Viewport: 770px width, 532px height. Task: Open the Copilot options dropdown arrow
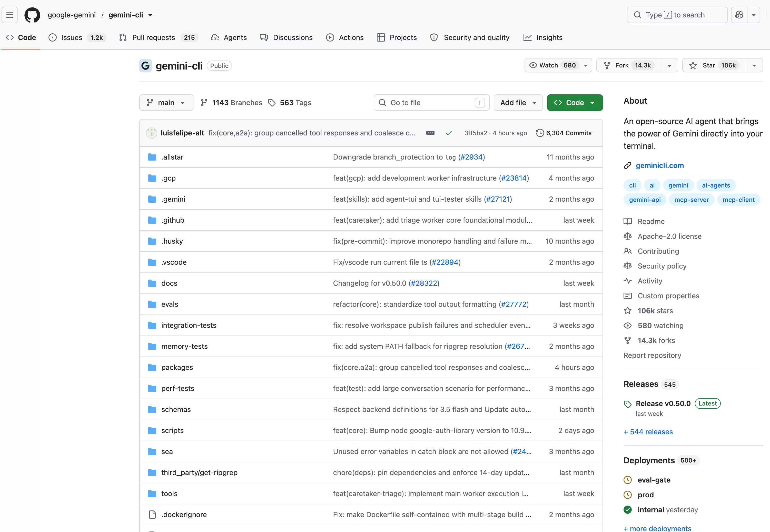click(x=753, y=15)
